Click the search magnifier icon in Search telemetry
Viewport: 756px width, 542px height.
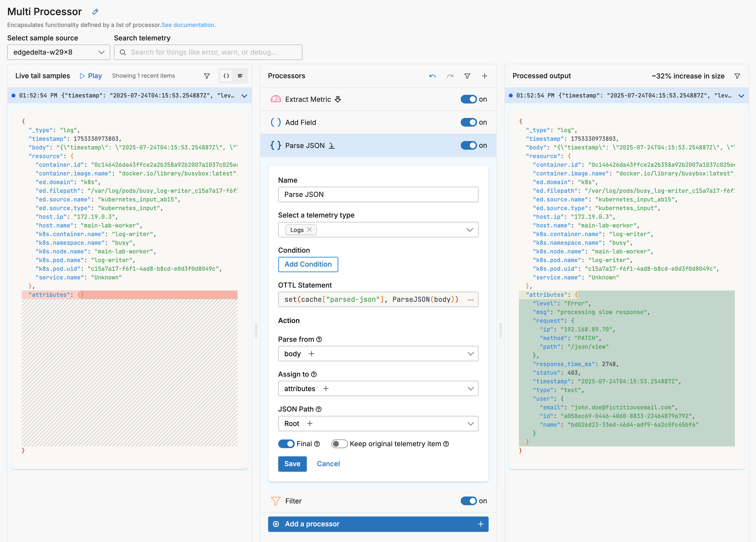[123, 52]
